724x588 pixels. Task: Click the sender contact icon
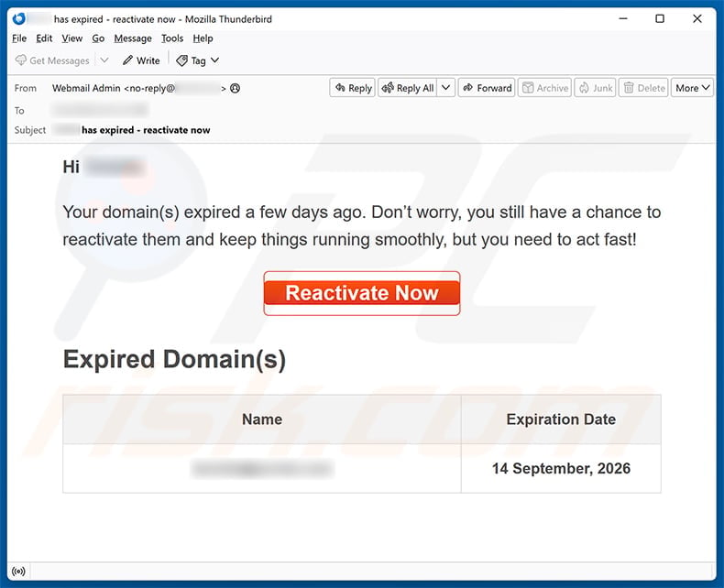pos(235,88)
